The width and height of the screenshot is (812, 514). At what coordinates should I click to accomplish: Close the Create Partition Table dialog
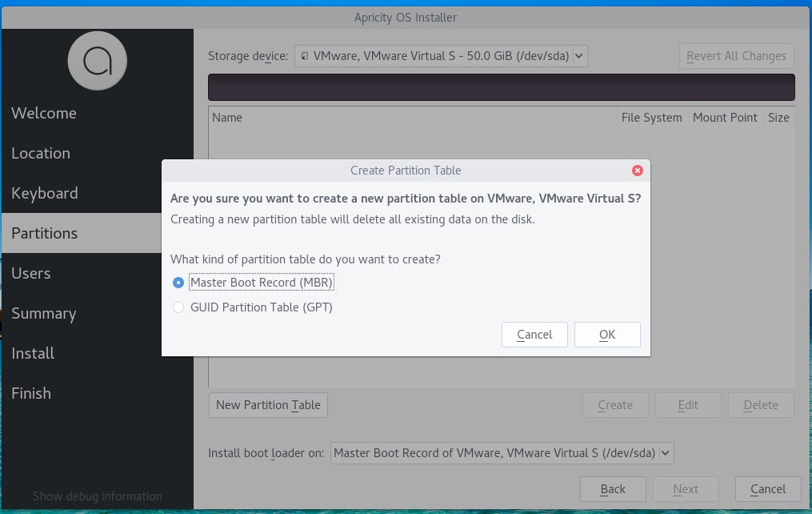[638, 170]
